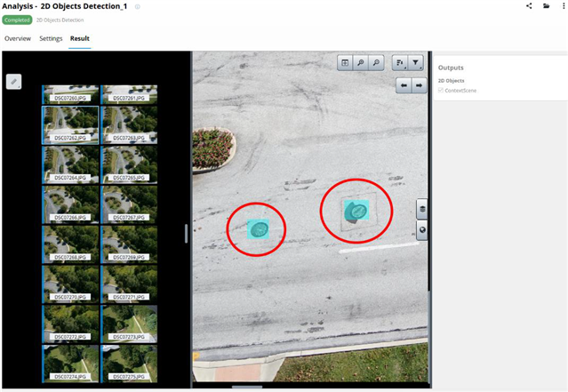Select thumbnail DSC07262.JPG
Screen dimensions: 568x392
(70, 125)
